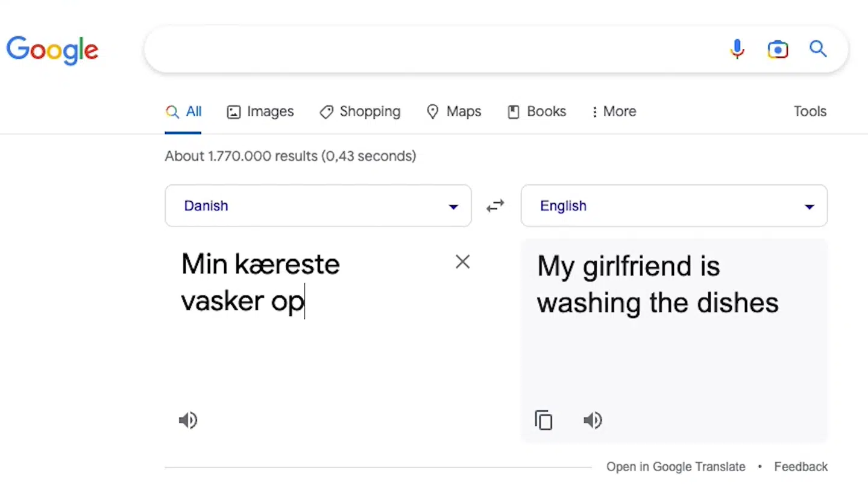The width and height of the screenshot is (868, 488).
Task: Switch to the Maps tab
Action: [x=454, y=111]
